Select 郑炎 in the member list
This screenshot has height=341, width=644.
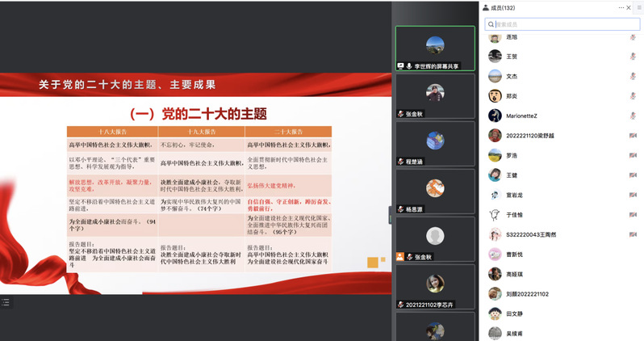pyautogui.click(x=512, y=96)
